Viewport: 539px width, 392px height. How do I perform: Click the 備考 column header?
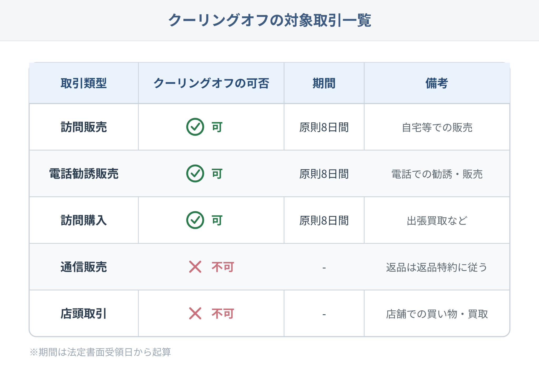click(437, 83)
